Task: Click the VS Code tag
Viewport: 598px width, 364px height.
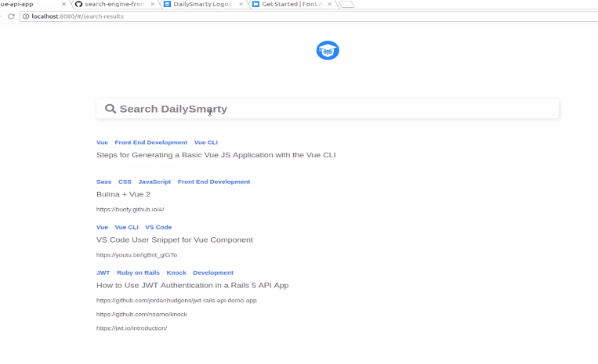Action: [x=158, y=227]
